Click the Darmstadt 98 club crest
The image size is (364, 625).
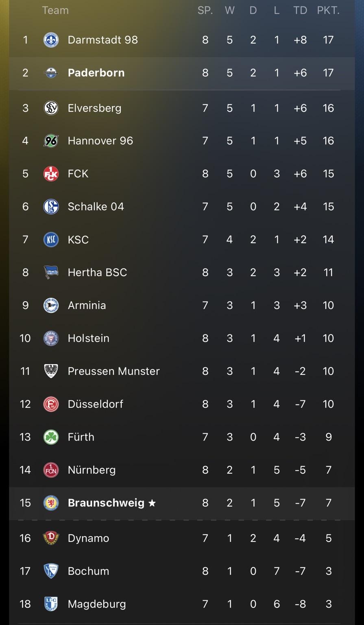[x=51, y=40]
